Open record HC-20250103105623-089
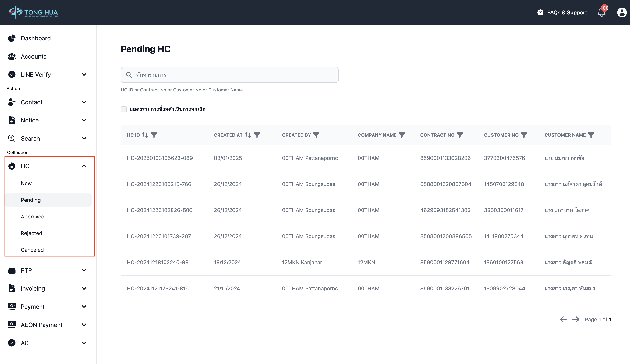 coord(160,158)
